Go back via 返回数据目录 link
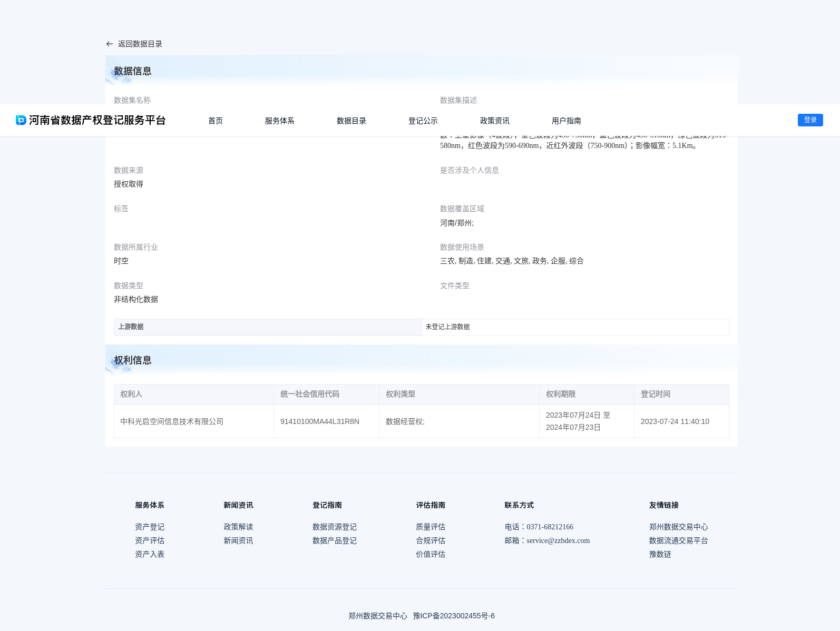840x631 pixels. pos(140,44)
